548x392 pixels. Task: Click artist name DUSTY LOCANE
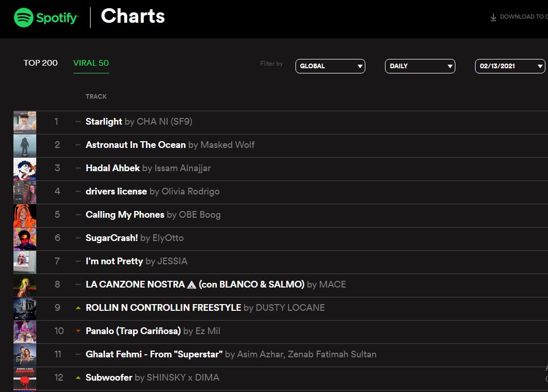click(x=290, y=308)
